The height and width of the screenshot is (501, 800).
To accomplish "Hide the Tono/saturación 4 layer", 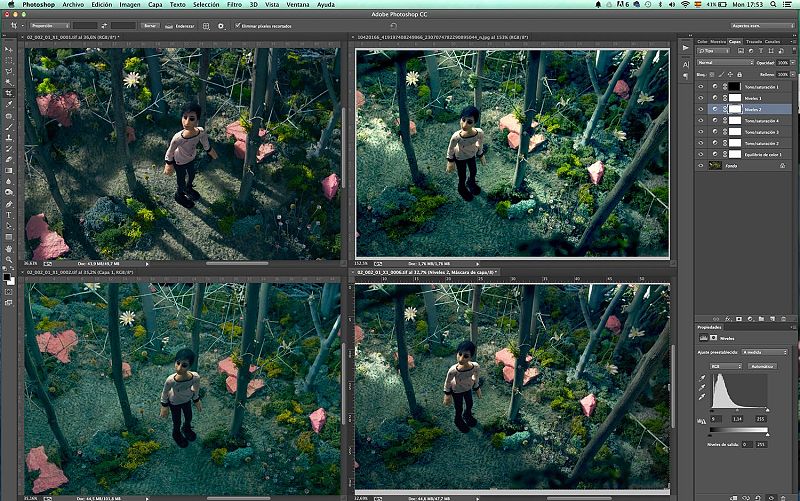I will coord(701,120).
